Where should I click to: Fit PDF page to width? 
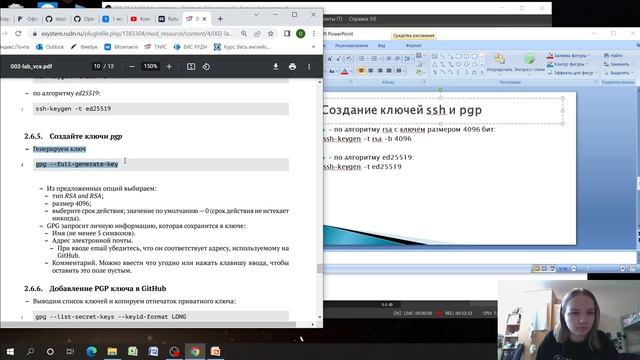[191, 67]
